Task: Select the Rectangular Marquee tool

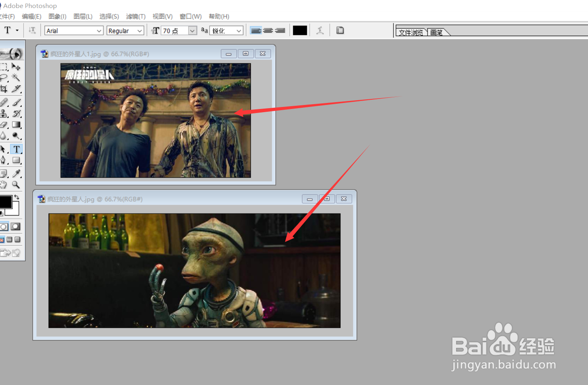Action: [4, 67]
